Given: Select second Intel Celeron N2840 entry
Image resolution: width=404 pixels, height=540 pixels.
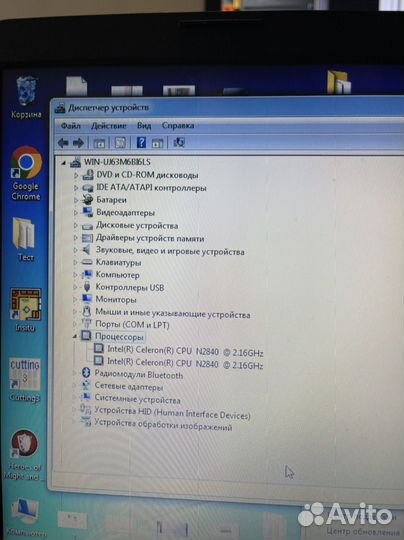Looking at the screenshot, I should click(185, 363).
